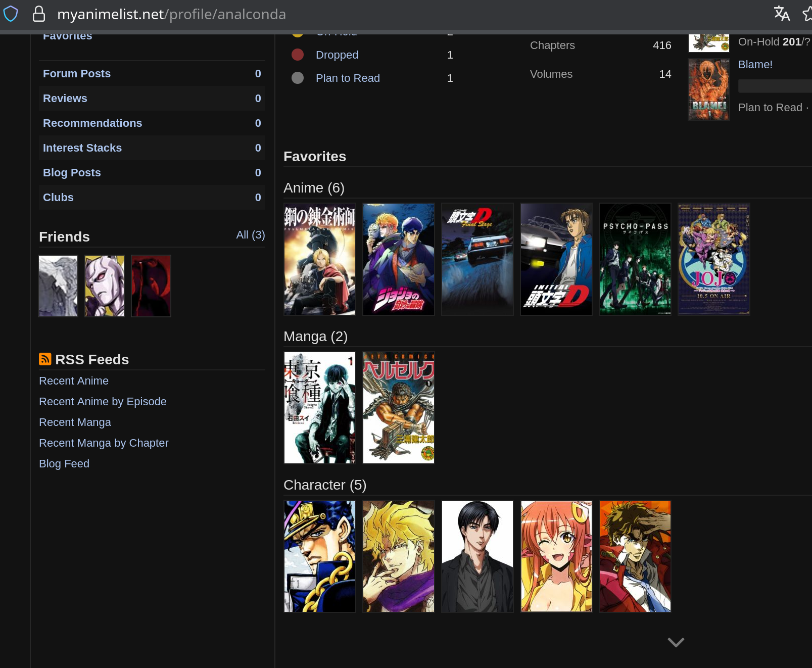Screen dimensions: 812x668
Task: Open the Berserk manga cover
Action: pos(399,408)
